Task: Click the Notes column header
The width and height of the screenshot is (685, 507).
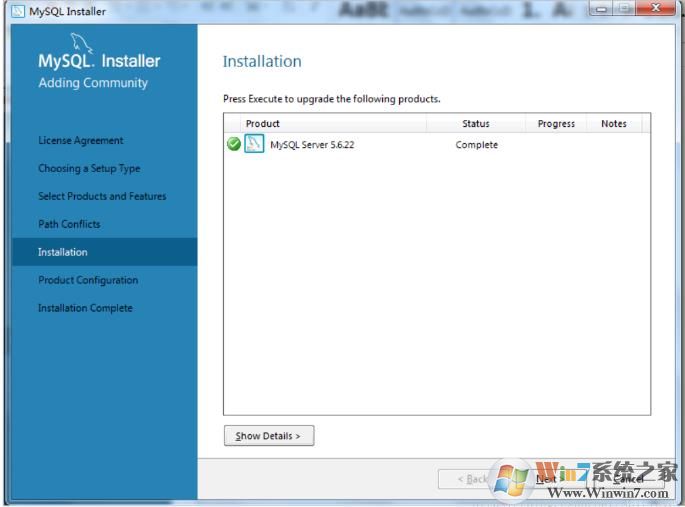Action: [x=614, y=124]
